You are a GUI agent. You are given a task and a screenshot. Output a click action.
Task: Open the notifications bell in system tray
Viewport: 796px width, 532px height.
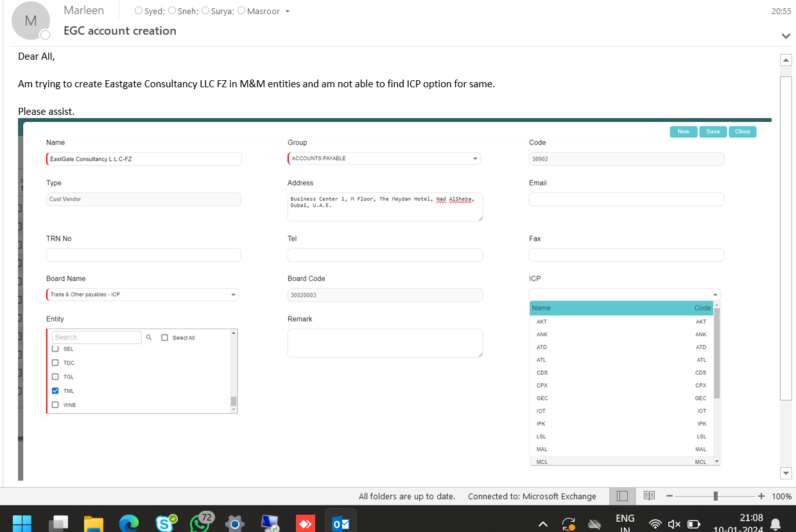tap(775, 524)
